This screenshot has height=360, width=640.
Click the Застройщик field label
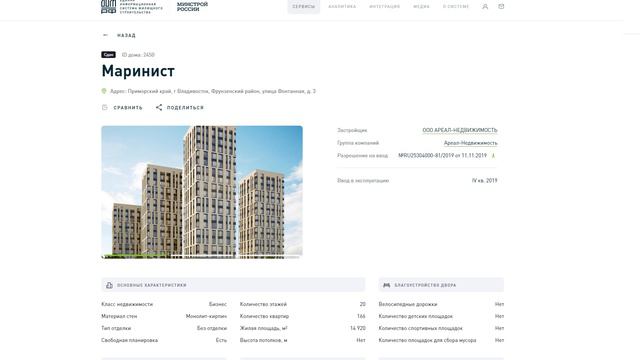coord(352,130)
